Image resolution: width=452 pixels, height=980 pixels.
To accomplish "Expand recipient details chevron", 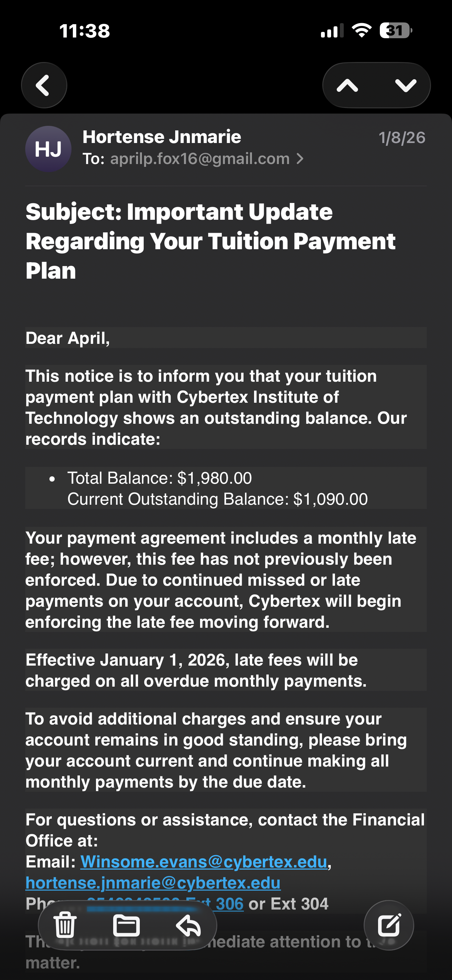I will click(300, 159).
